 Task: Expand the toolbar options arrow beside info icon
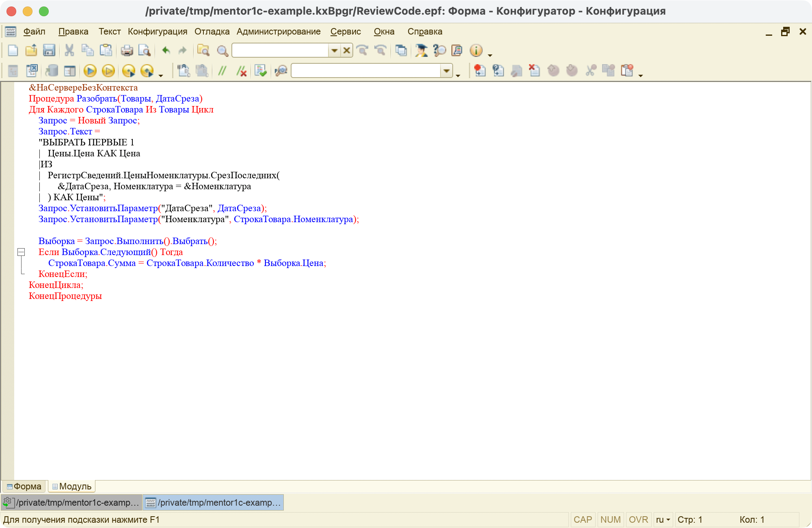(490, 55)
